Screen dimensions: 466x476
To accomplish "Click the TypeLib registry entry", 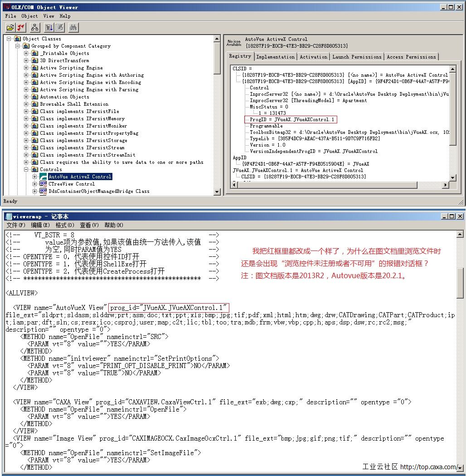I will (315, 139).
